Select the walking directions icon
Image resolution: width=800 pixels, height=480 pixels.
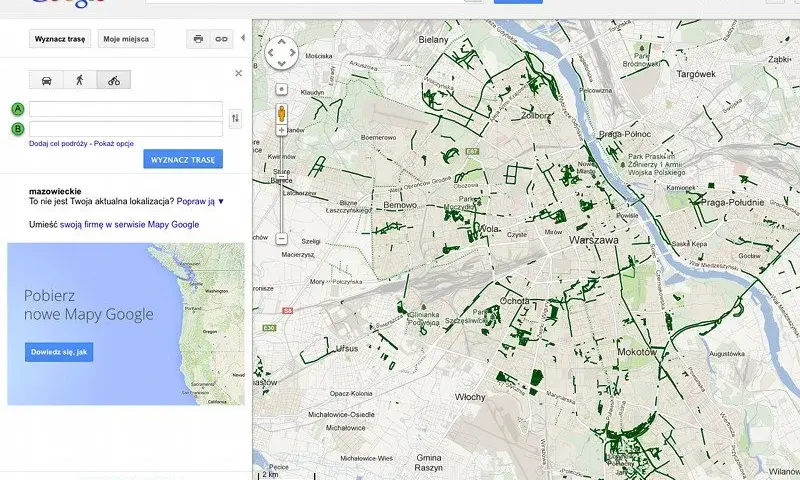point(80,80)
